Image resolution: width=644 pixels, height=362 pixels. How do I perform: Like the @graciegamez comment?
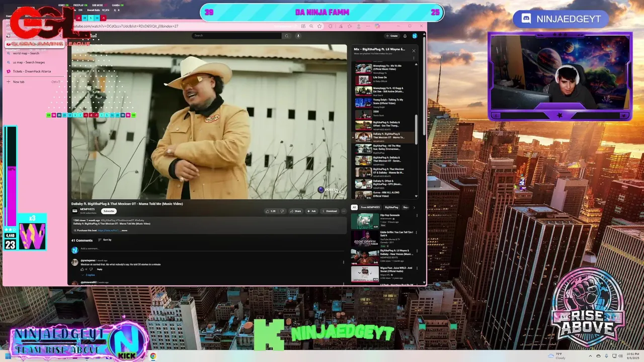(82, 269)
